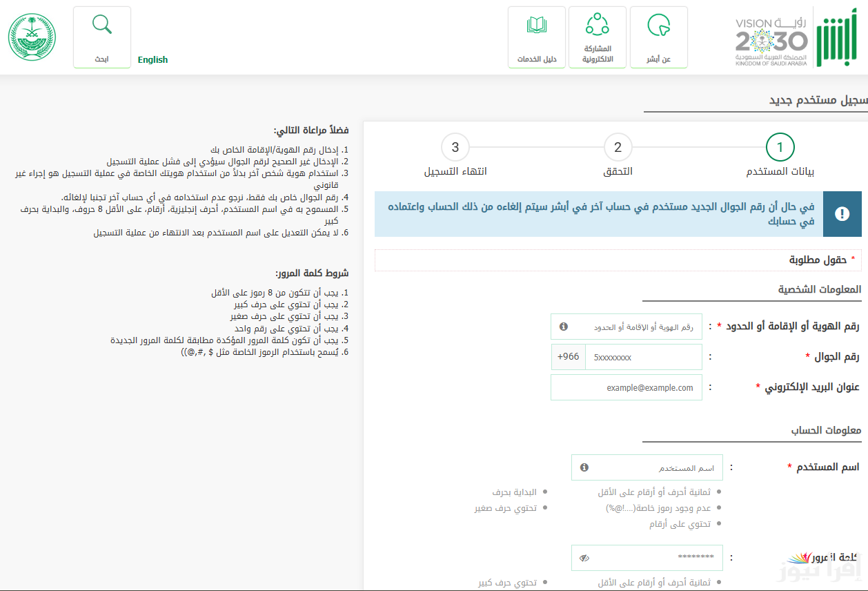Click the 'المعلومات الشخصية' section heading

[820, 289]
